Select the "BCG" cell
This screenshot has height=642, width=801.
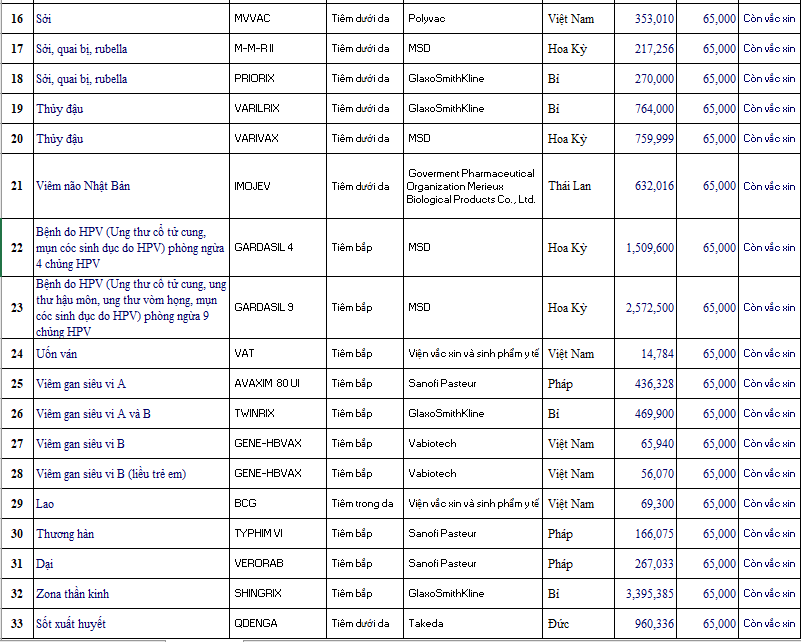(x=278, y=504)
